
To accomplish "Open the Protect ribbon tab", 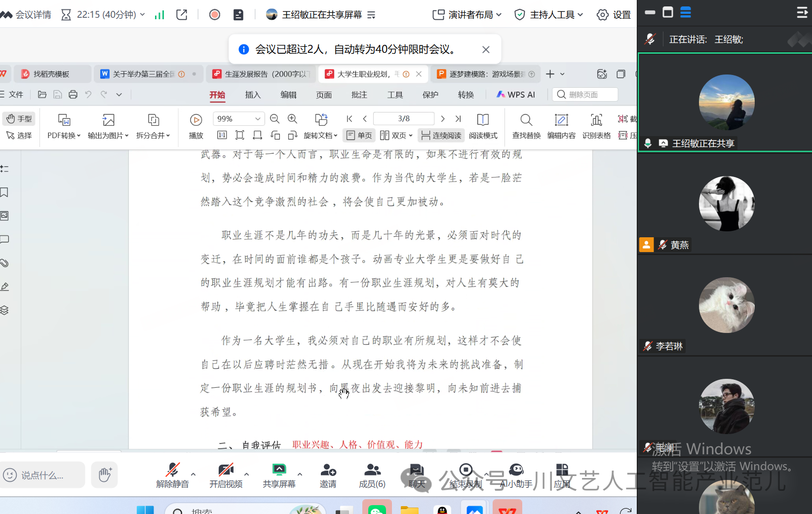I will point(430,95).
